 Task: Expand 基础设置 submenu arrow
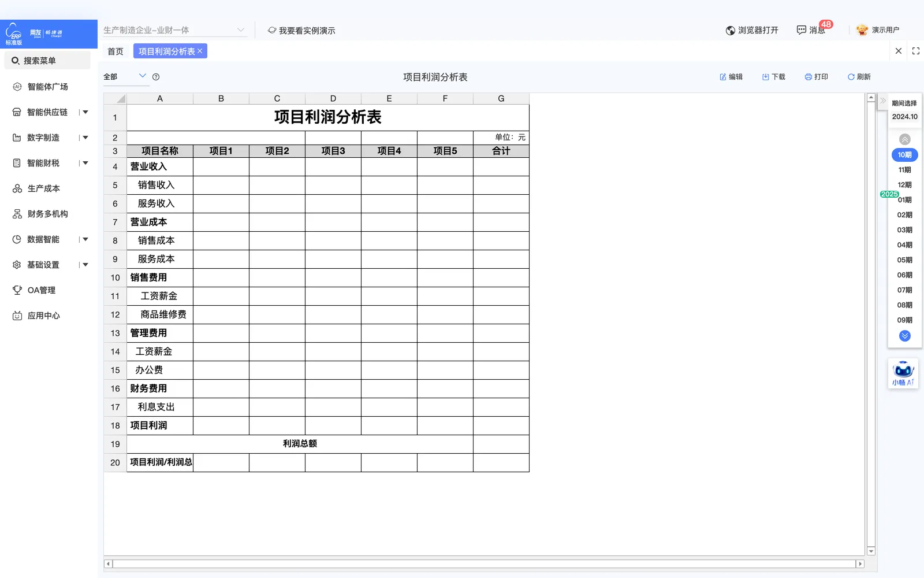click(85, 265)
